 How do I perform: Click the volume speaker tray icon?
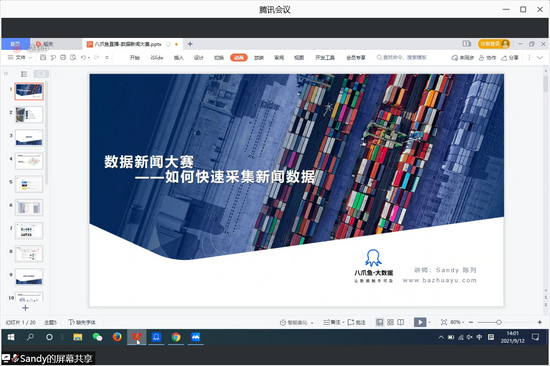point(470,337)
